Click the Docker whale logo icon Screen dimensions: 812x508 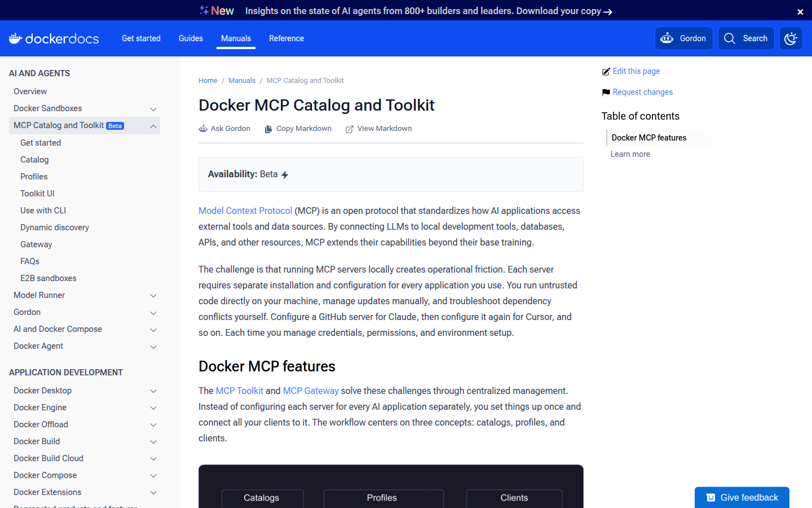(15, 38)
